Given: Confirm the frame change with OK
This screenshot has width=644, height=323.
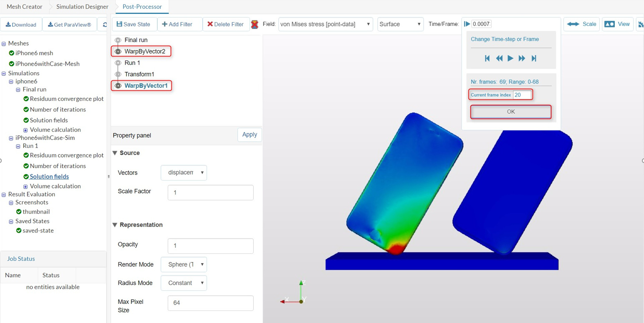Looking at the screenshot, I should pos(511,112).
